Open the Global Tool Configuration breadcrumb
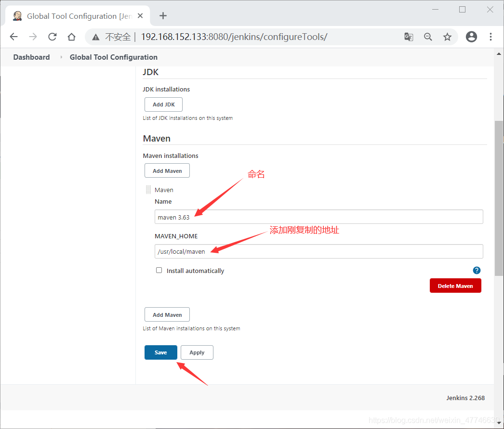The height and width of the screenshot is (429, 504). 113,57
